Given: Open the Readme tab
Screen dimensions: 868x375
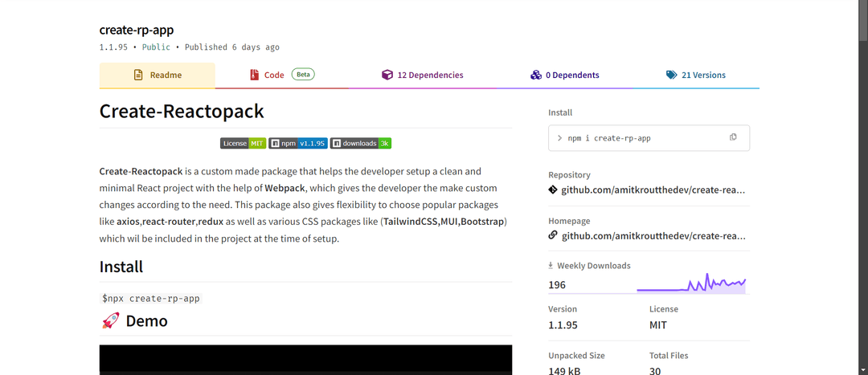Looking at the screenshot, I should click(158, 75).
